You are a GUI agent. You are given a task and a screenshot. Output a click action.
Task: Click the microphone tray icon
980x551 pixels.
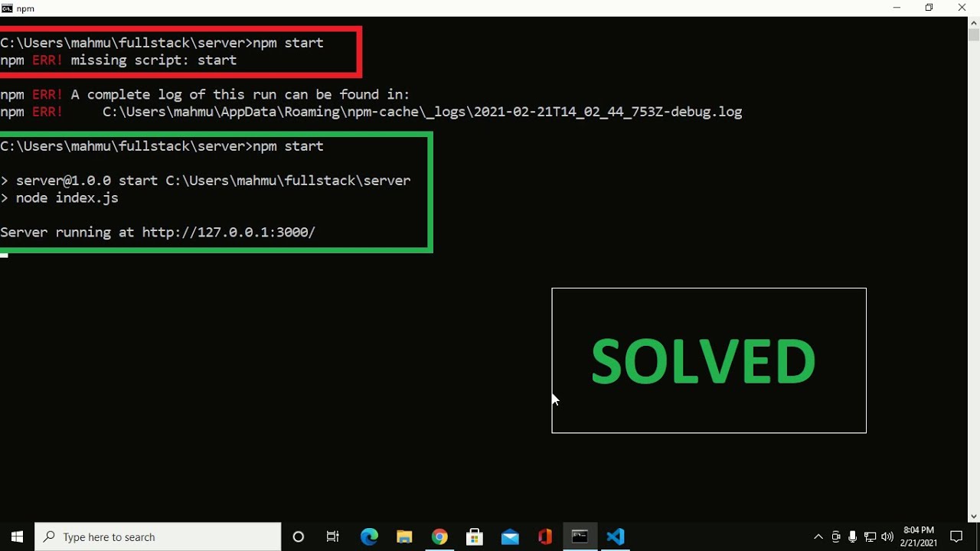(x=852, y=536)
